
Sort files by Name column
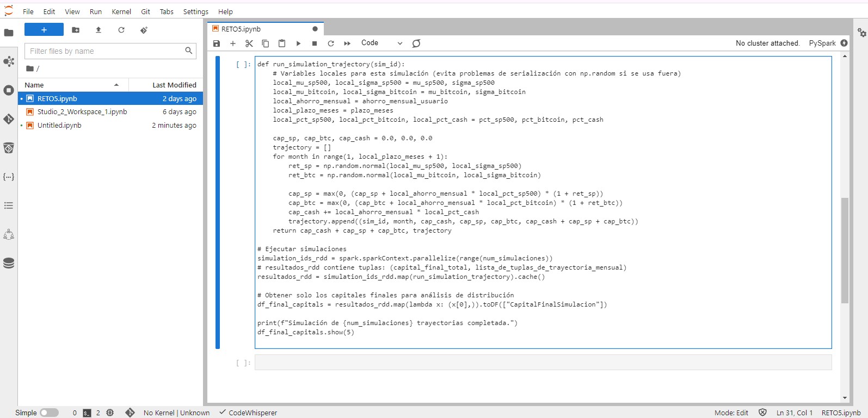[73, 85]
